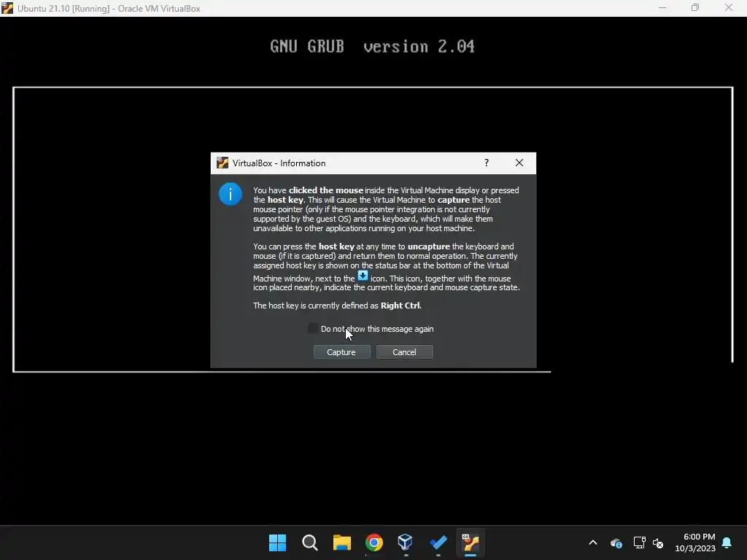Close the VirtualBox Information dialog

(519, 163)
